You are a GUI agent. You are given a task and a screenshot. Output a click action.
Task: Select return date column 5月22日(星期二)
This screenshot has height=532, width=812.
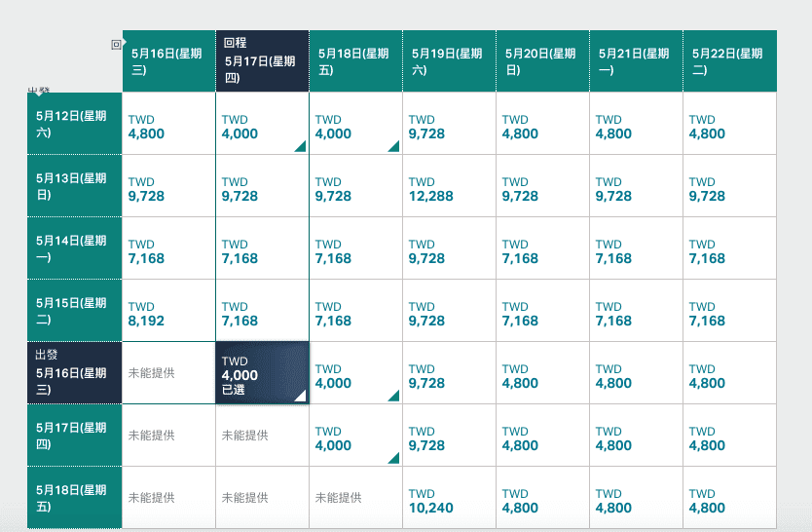pyautogui.click(x=729, y=61)
